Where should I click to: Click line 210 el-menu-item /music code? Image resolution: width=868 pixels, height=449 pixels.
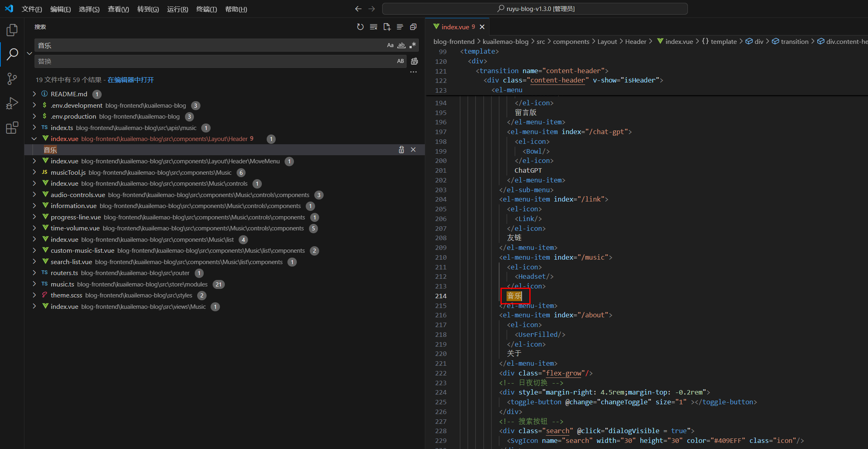(x=555, y=257)
